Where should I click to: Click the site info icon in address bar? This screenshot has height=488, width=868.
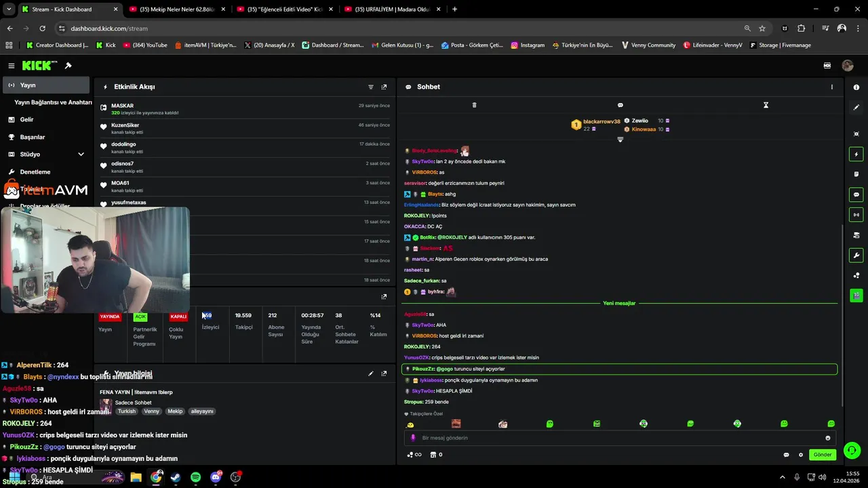[62, 28]
